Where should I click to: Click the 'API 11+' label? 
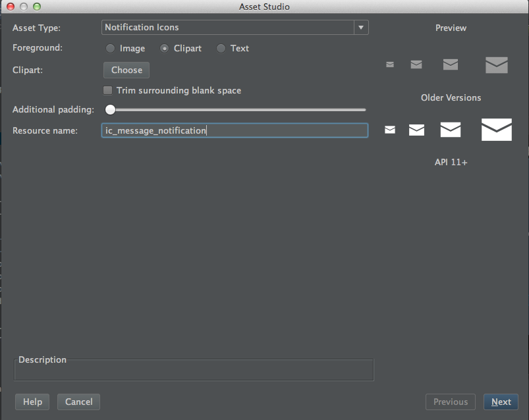coord(451,163)
